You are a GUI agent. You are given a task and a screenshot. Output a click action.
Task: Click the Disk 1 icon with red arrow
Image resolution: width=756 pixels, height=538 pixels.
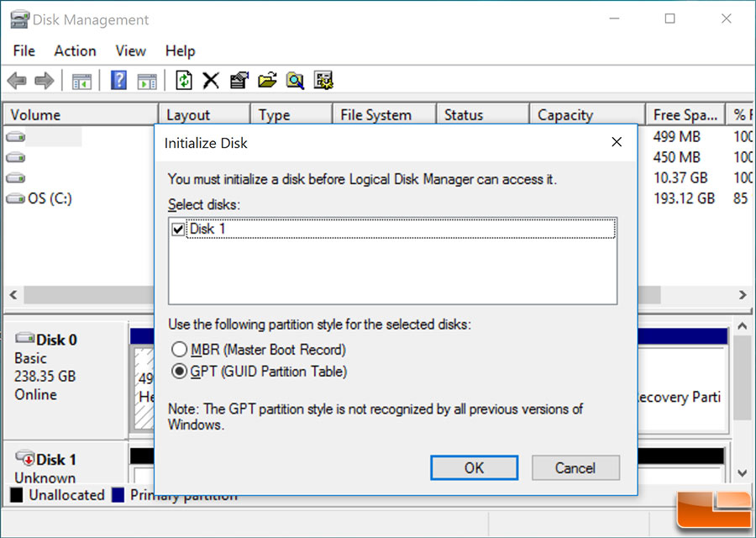pyautogui.click(x=24, y=457)
